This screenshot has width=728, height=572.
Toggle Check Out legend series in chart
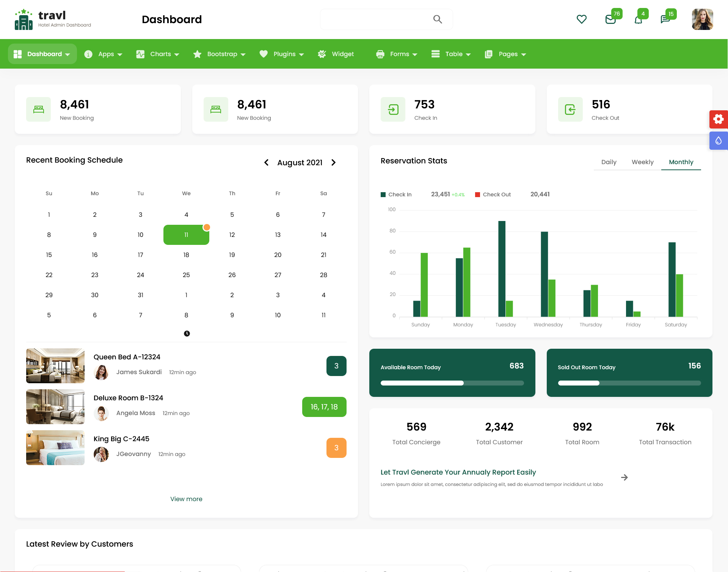493,194
